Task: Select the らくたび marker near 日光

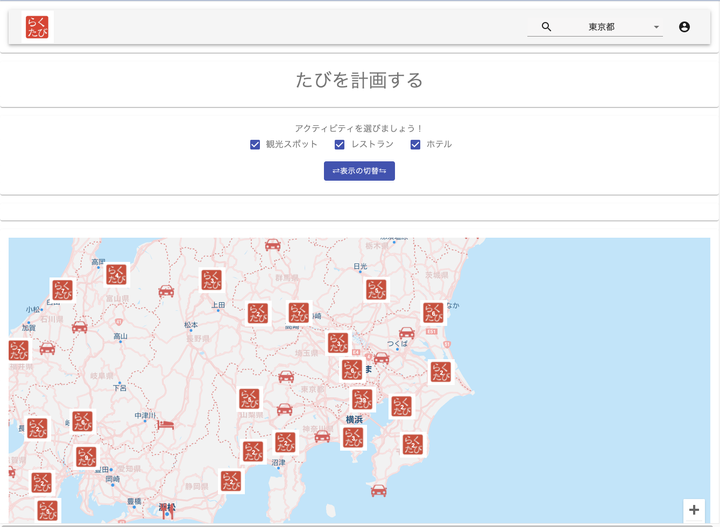Action: (375, 289)
